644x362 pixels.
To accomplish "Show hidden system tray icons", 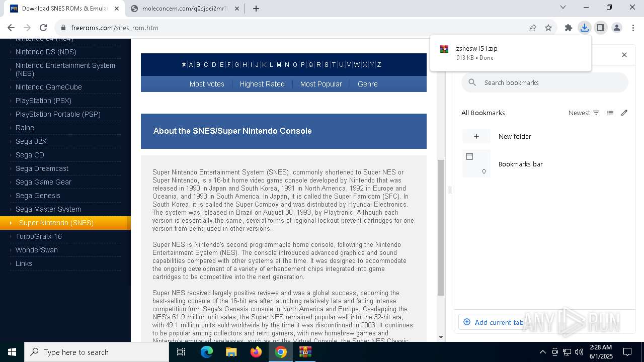I will point(542,352).
